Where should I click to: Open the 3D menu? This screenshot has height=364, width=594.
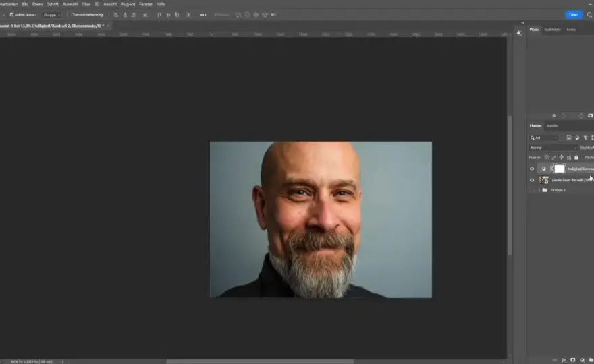[x=97, y=4]
